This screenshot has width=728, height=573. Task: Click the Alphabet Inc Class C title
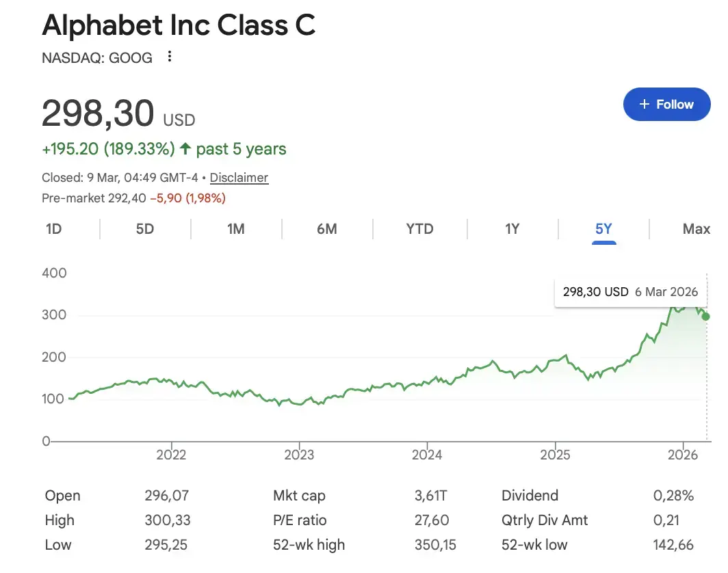click(179, 25)
